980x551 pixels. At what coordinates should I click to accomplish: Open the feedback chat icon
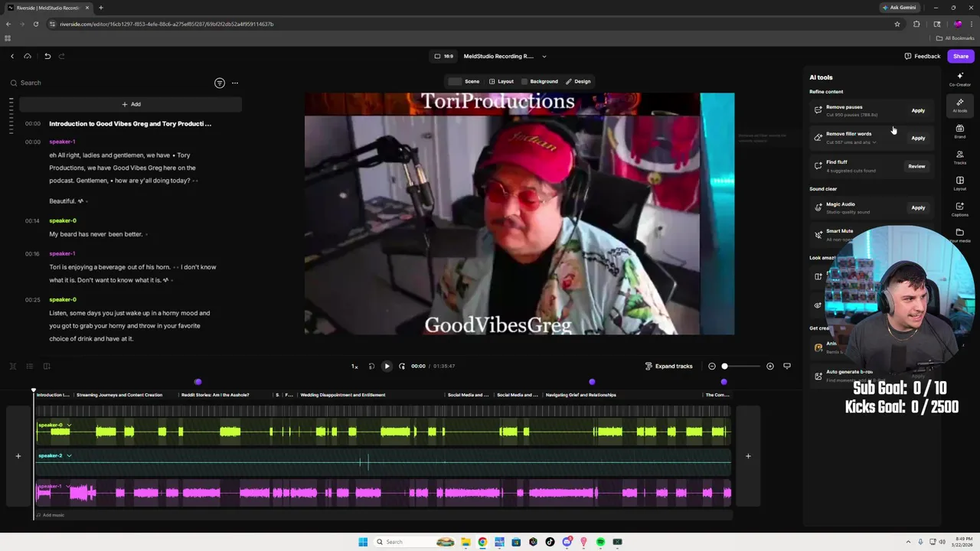908,56
